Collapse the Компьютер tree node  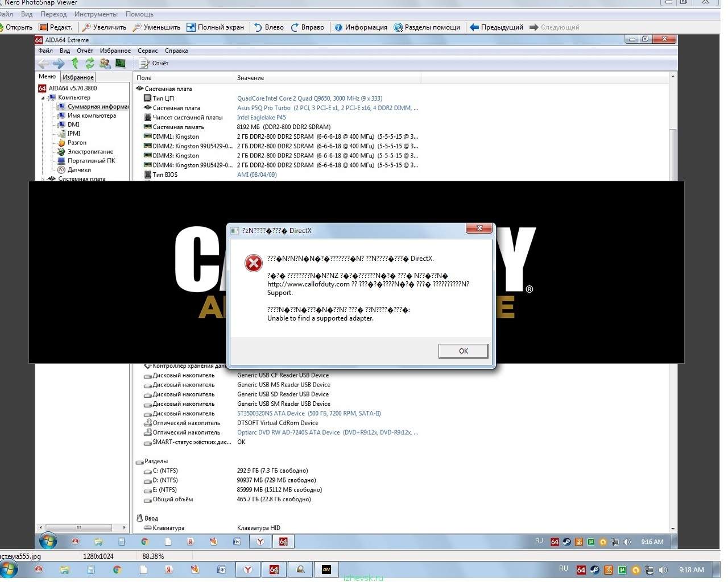pyautogui.click(x=43, y=98)
